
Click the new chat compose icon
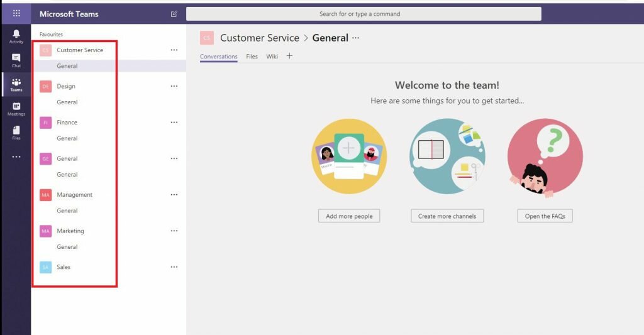174,14
